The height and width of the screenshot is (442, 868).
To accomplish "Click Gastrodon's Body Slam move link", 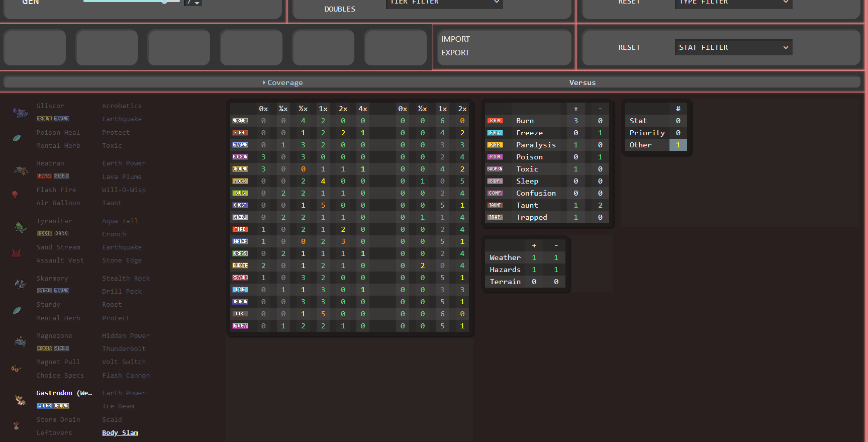I will point(120,433).
